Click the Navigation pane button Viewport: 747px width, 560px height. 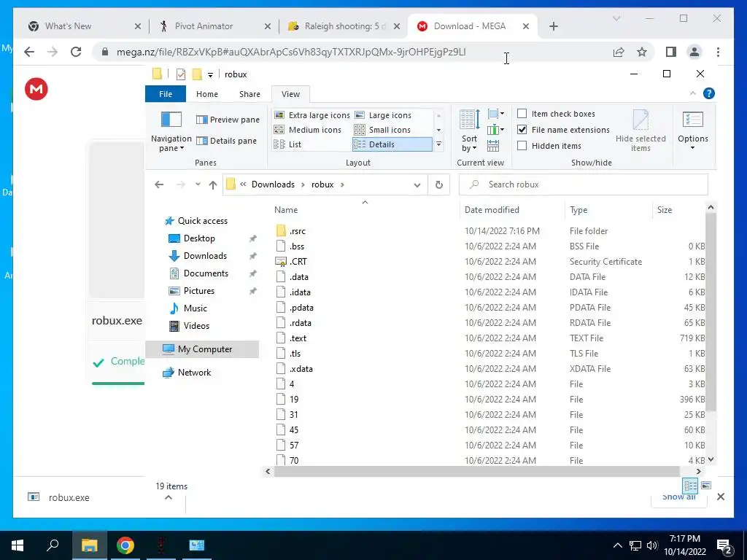[171, 131]
